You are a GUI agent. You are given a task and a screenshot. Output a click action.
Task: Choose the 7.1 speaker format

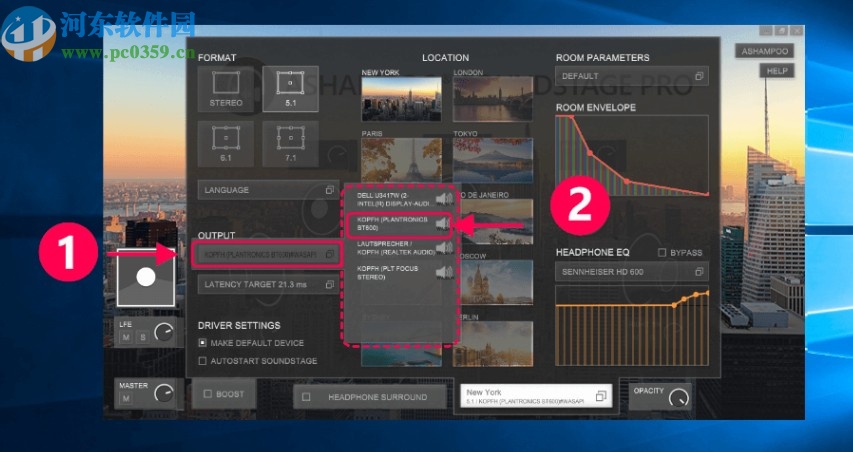tap(290, 144)
